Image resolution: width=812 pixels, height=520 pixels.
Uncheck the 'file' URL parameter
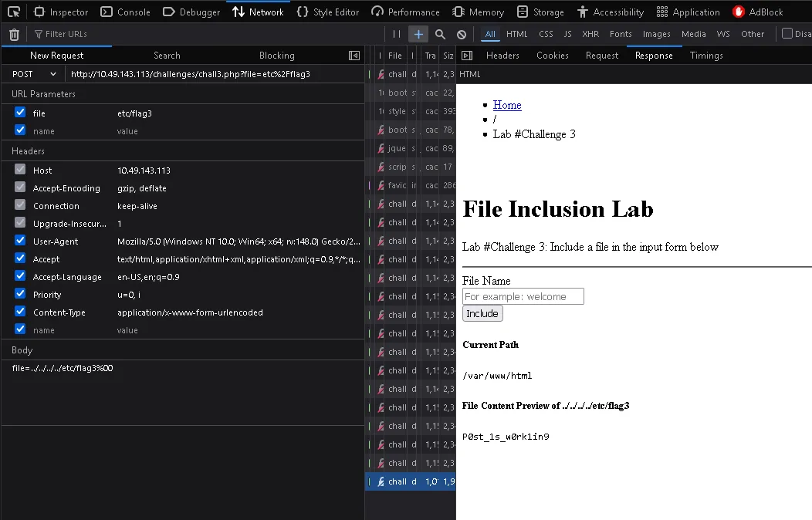pyautogui.click(x=20, y=113)
